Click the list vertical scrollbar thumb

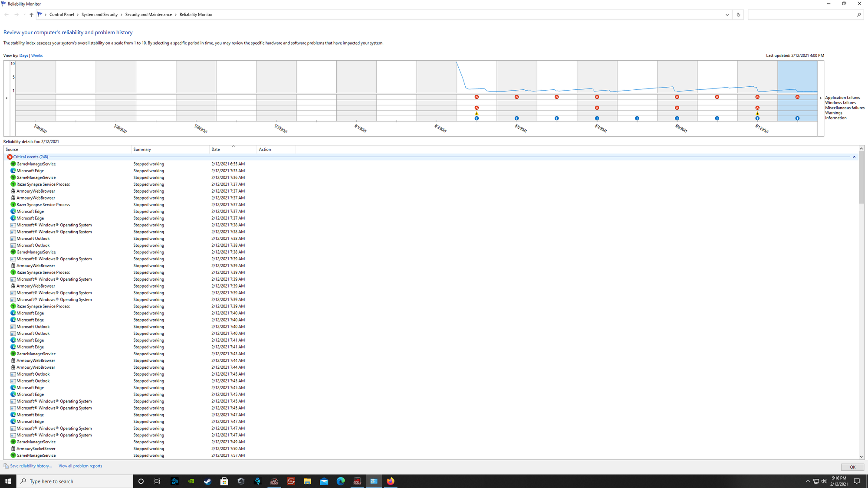861,177
